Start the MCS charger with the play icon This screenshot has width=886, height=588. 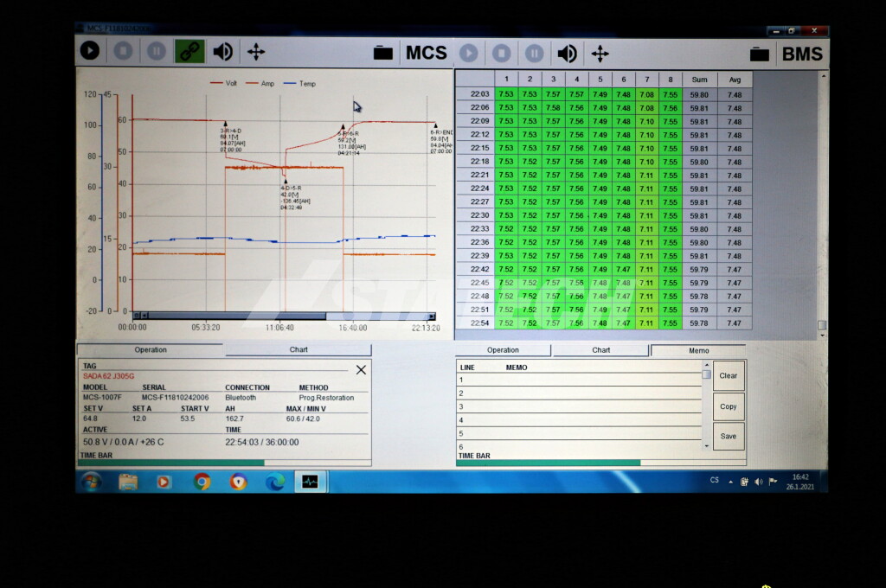coord(90,51)
